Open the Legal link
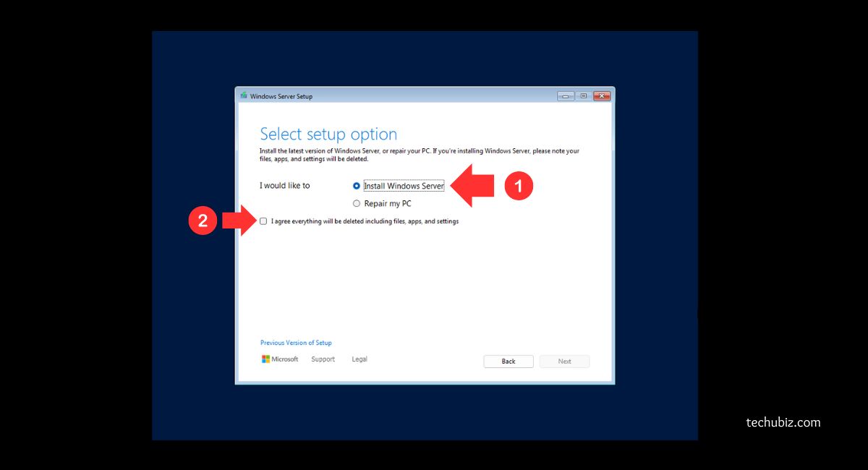 tap(359, 359)
